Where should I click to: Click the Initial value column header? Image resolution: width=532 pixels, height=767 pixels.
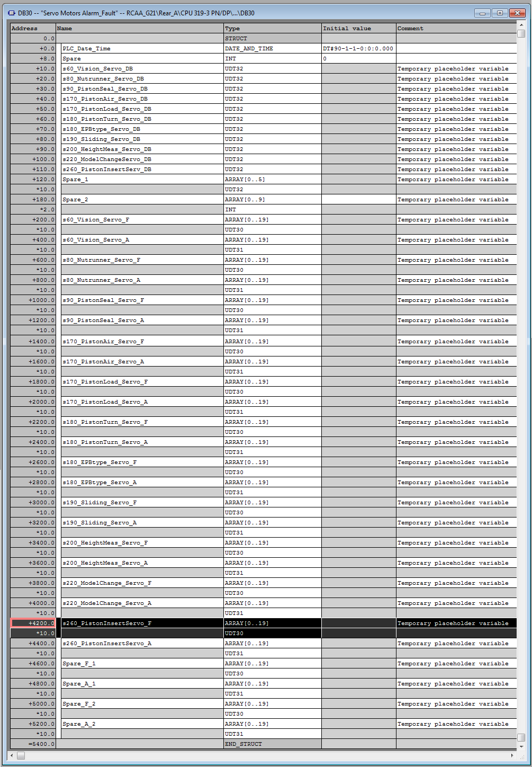[359, 29]
